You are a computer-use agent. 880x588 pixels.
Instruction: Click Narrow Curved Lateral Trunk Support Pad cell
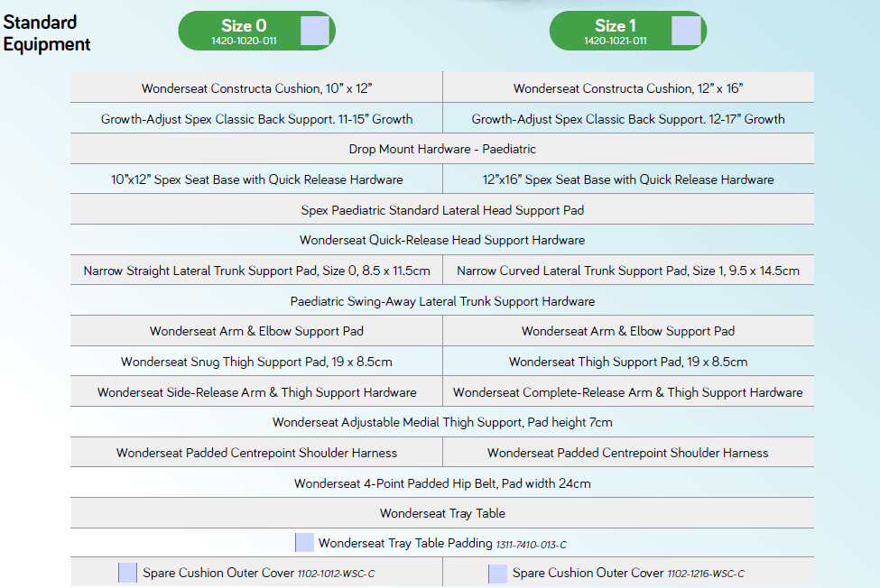(x=628, y=271)
